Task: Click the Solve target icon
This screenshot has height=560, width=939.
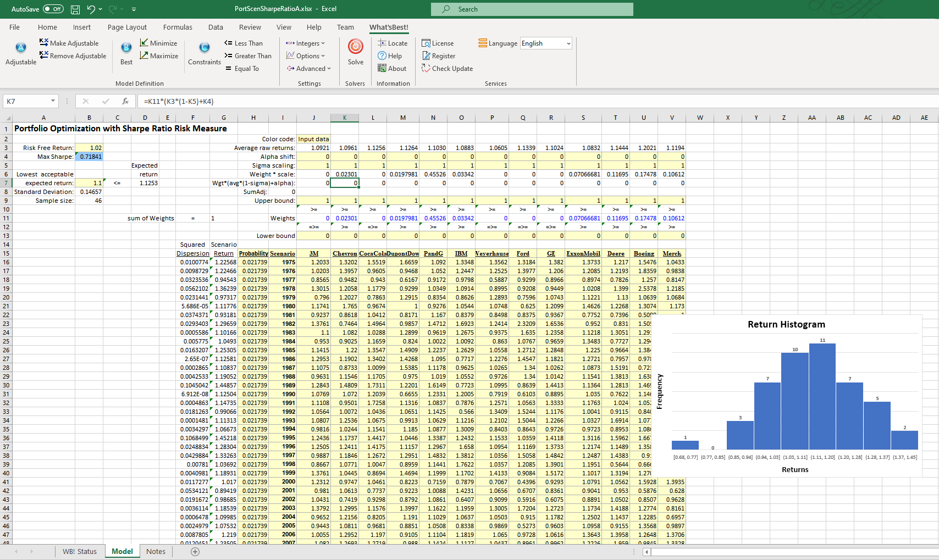Action: [x=355, y=47]
